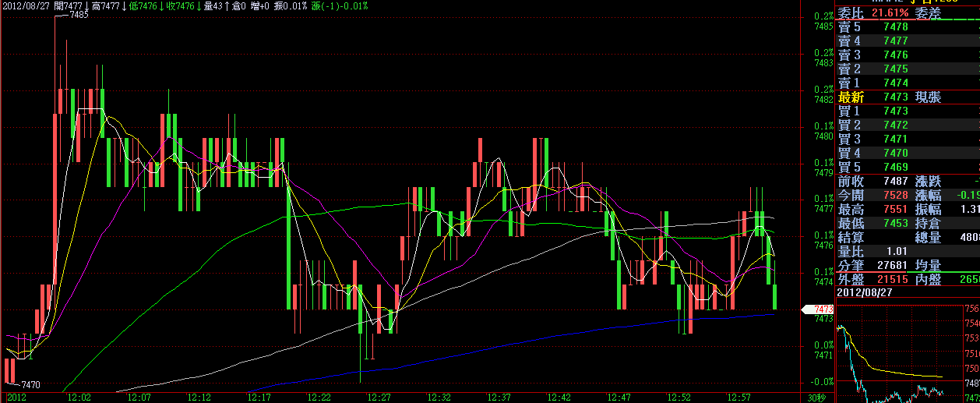
Task: Click the 7470 session-low label on the chart
Action: pos(30,385)
